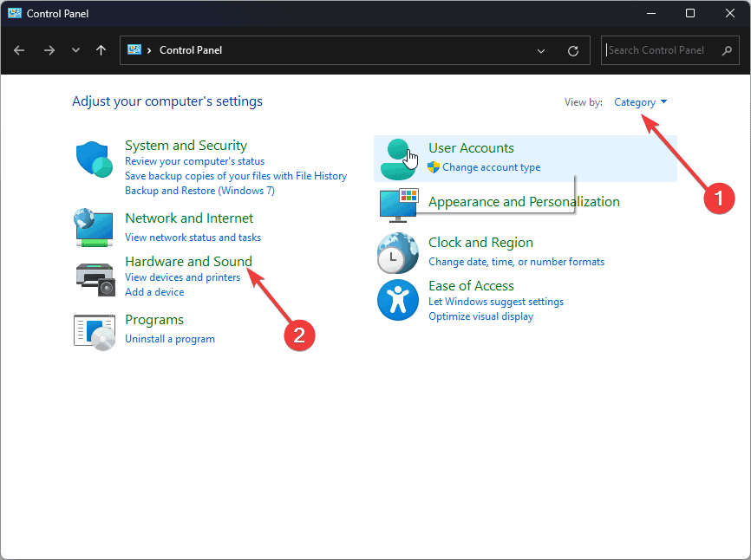This screenshot has height=560, width=751.
Task: Open Clock and Region category
Action: (480, 243)
